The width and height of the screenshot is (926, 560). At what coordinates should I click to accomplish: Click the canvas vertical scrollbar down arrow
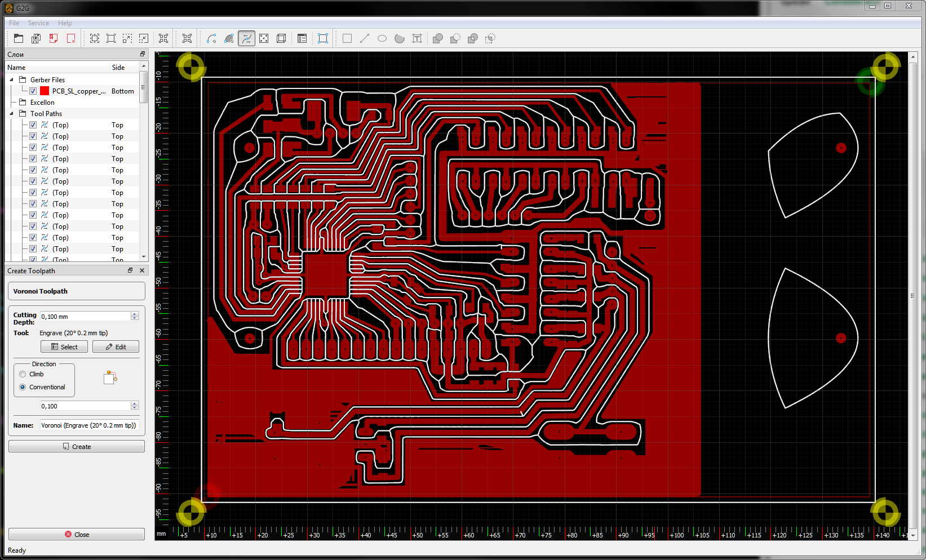click(913, 535)
